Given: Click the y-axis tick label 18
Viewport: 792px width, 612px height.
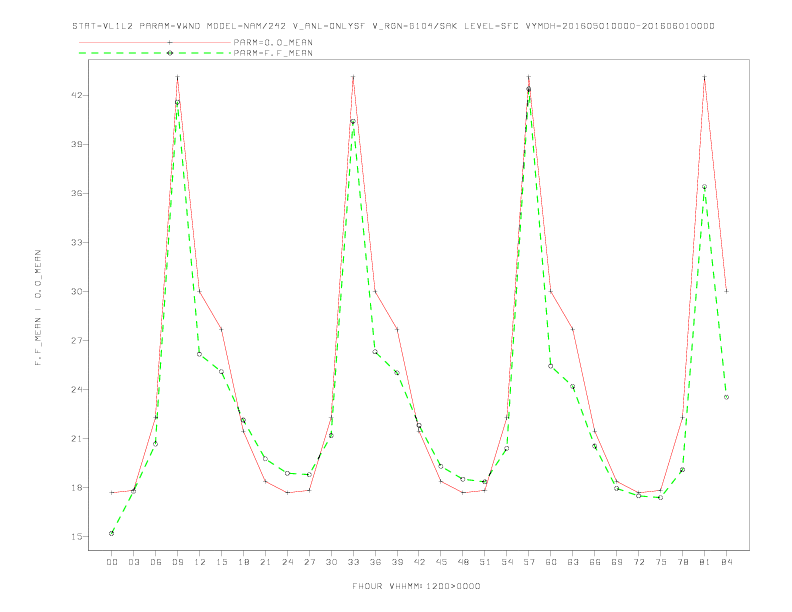Looking at the screenshot, I should pyautogui.click(x=77, y=487).
